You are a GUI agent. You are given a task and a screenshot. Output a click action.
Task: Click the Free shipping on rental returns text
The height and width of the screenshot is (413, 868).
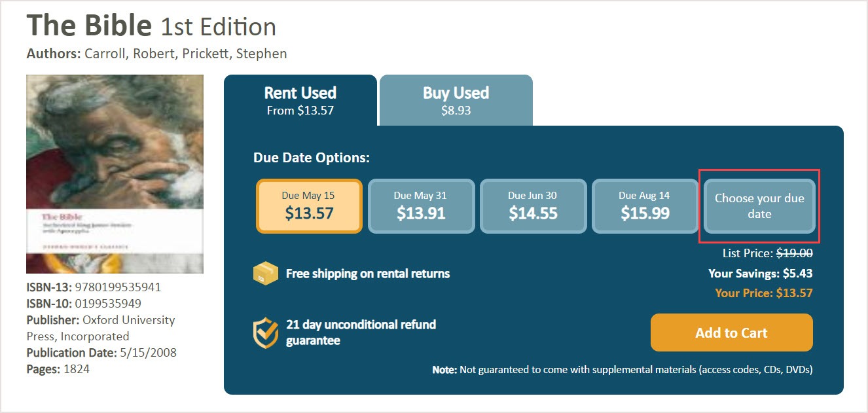[368, 274]
